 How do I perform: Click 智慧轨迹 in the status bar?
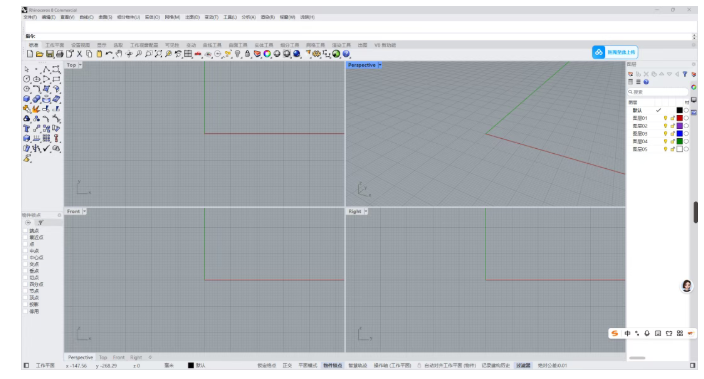(x=357, y=366)
